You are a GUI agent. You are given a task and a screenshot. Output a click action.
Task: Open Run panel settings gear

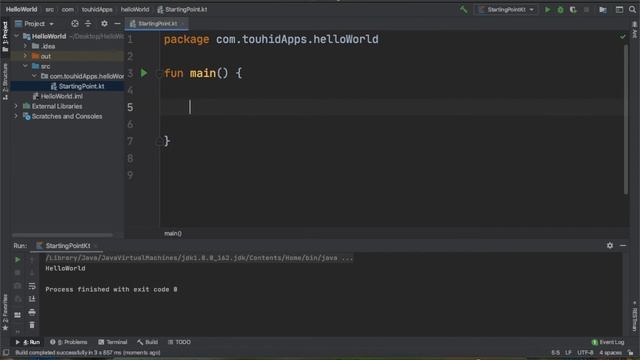(x=610, y=245)
